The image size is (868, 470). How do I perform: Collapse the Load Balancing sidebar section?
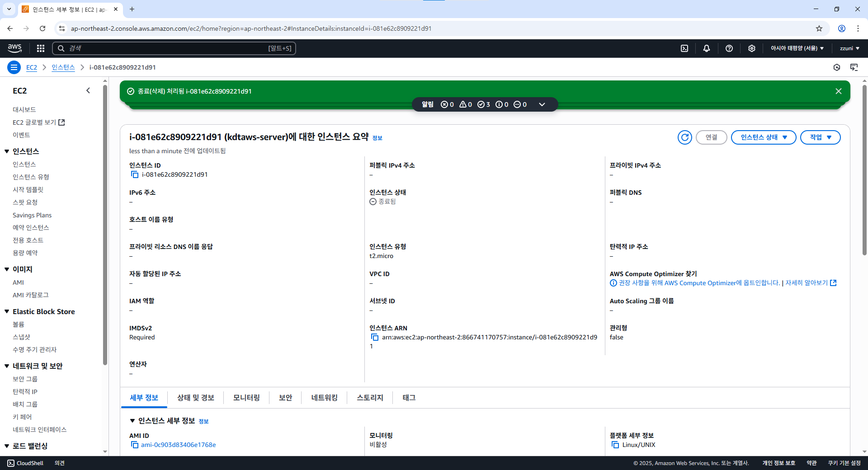click(x=7, y=446)
